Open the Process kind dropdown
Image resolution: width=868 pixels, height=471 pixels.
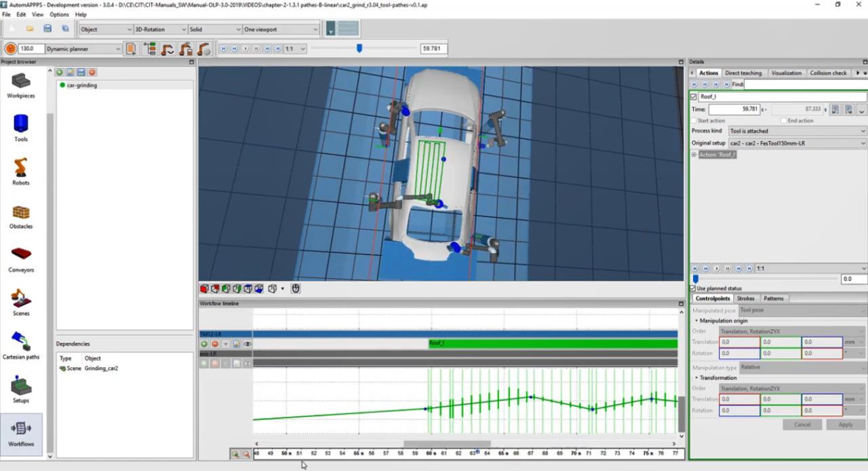point(797,131)
